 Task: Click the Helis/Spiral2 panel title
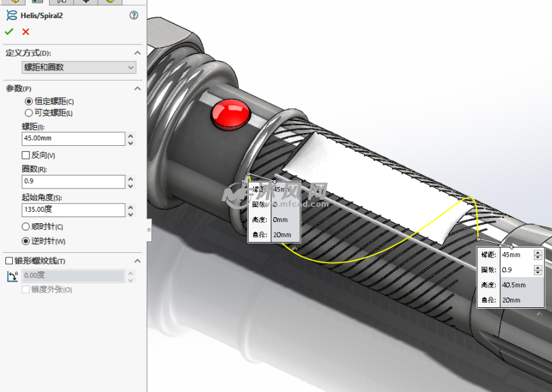click(x=42, y=16)
